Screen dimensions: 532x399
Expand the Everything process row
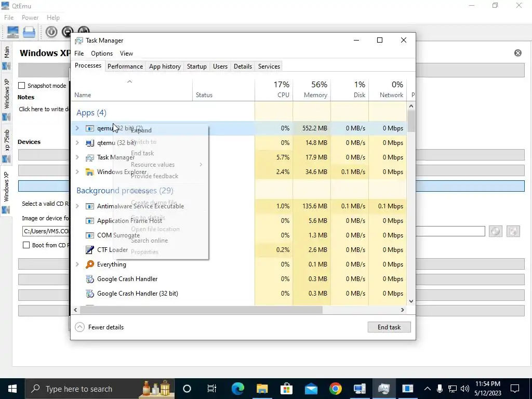[x=77, y=264]
